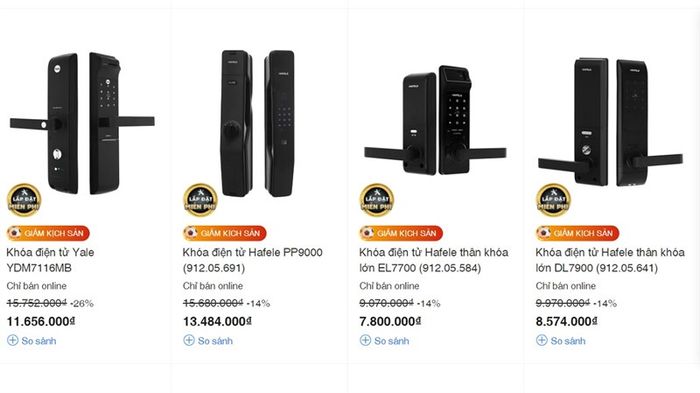Click the compare plus icon under Yale YDM7116MB

click(12, 340)
